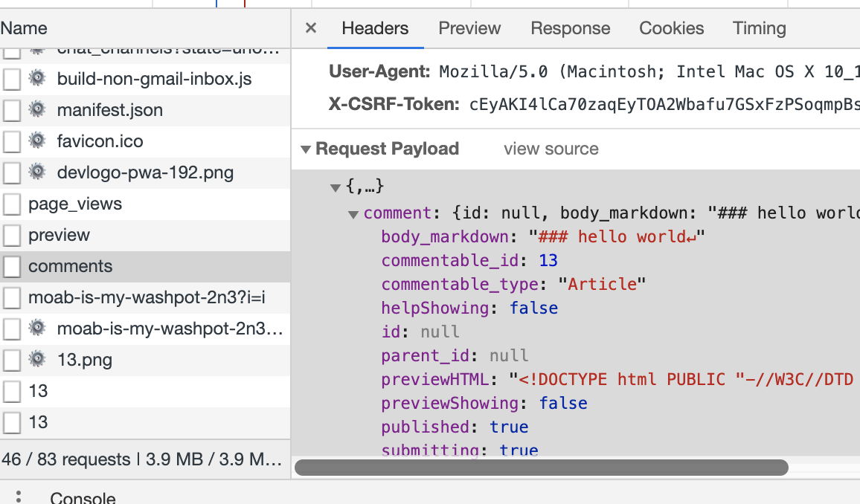Viewport: 860px width, 504px height.
Task: Click the body_markdown payload value
Action: [x=617, y=236]
